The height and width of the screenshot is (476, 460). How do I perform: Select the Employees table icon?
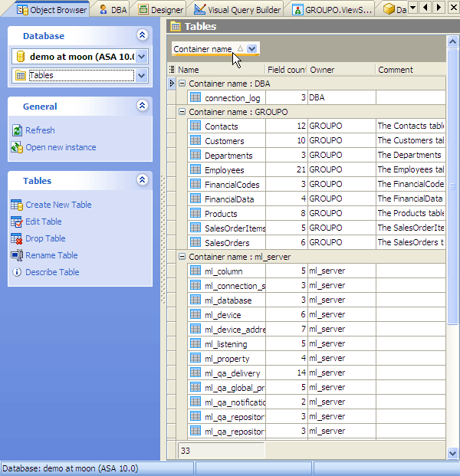coord(195,170)
